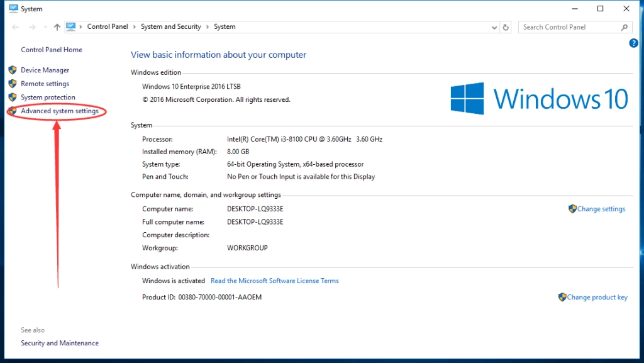Click the Forward navigation arrow
This screenshot has height=363, width=644.
[x=32, y=27]
